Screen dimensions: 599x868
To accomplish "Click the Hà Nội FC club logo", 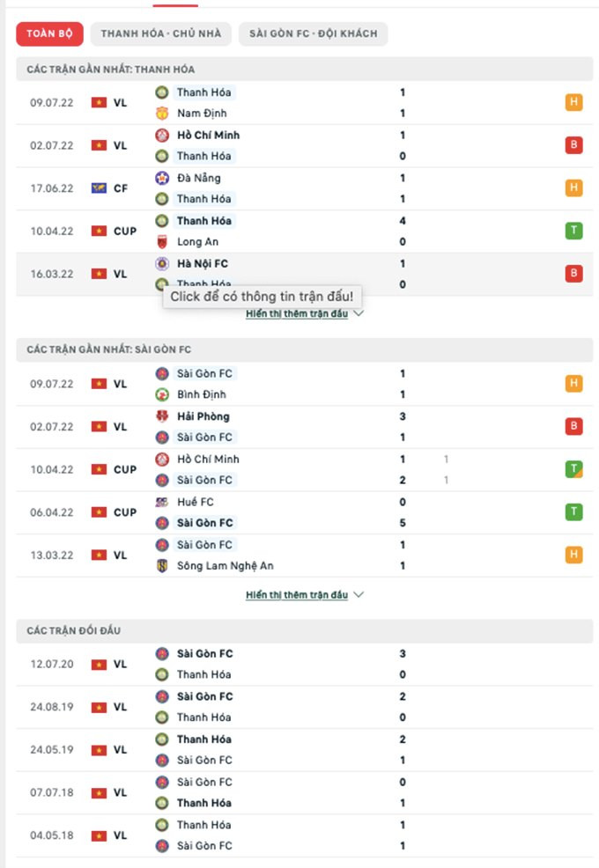I will [162, 263].
